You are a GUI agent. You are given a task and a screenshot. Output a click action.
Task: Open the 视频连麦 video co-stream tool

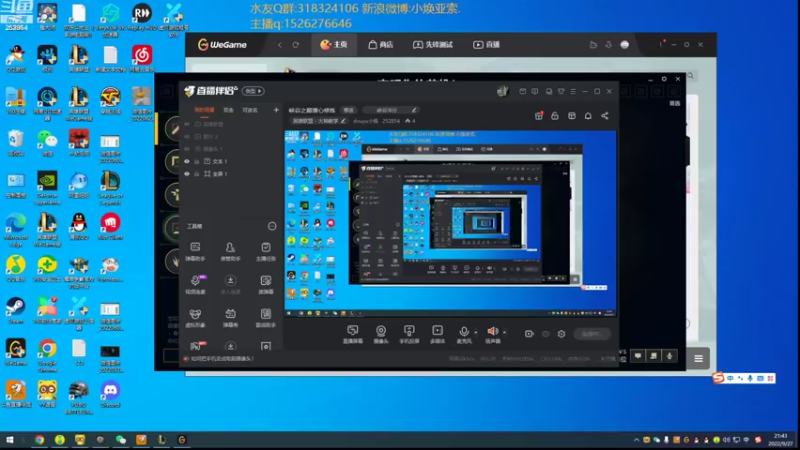point(195,285)
